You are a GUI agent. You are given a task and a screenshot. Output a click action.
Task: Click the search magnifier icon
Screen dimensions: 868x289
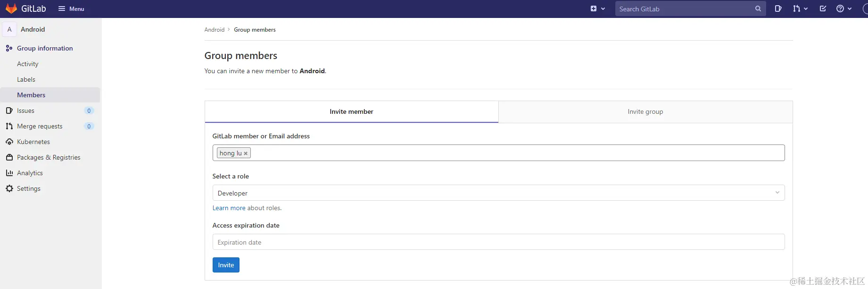point(758,8)
